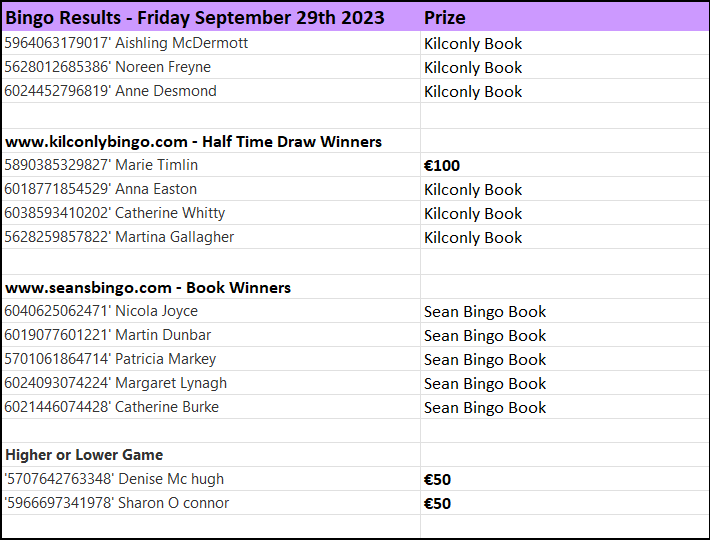Viewport: 710px width, 540px height.
Task: Select the Catherine Whitty row entry
Action: 211,213
